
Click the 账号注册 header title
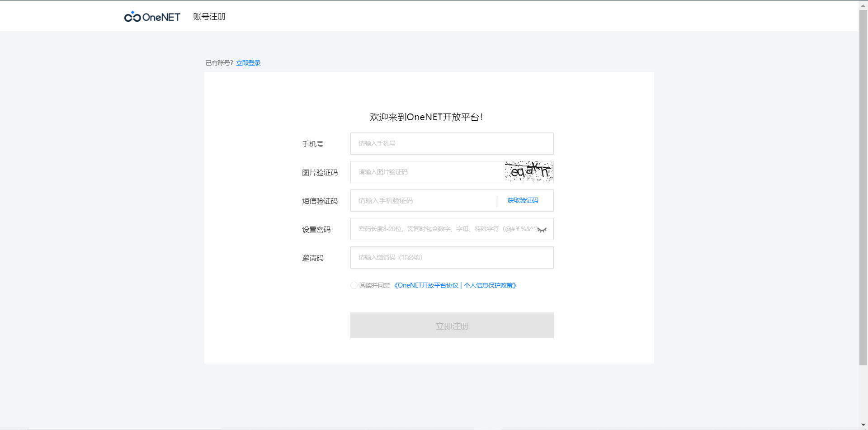[209, 17]
